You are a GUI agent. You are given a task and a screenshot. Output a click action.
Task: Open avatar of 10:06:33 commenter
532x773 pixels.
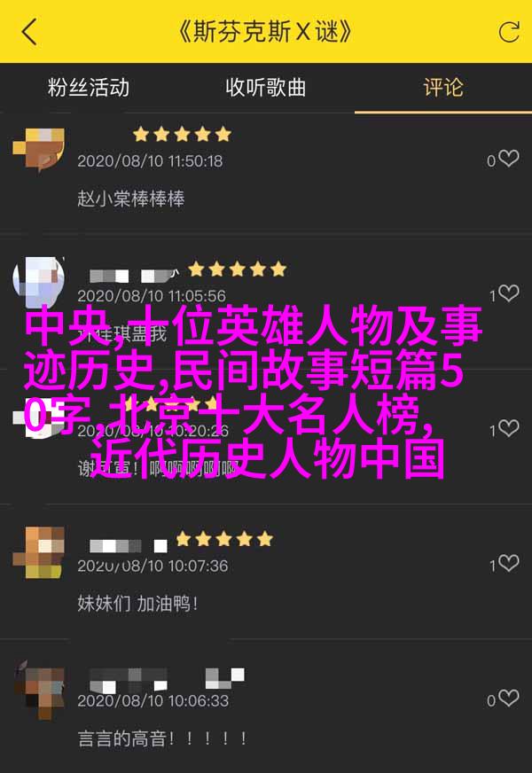tap(39, 689)
